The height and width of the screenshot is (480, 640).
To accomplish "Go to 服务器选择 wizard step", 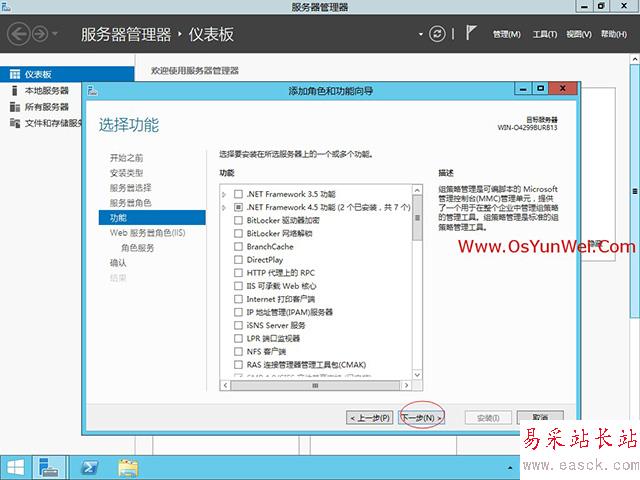I will tap(131, 188).
